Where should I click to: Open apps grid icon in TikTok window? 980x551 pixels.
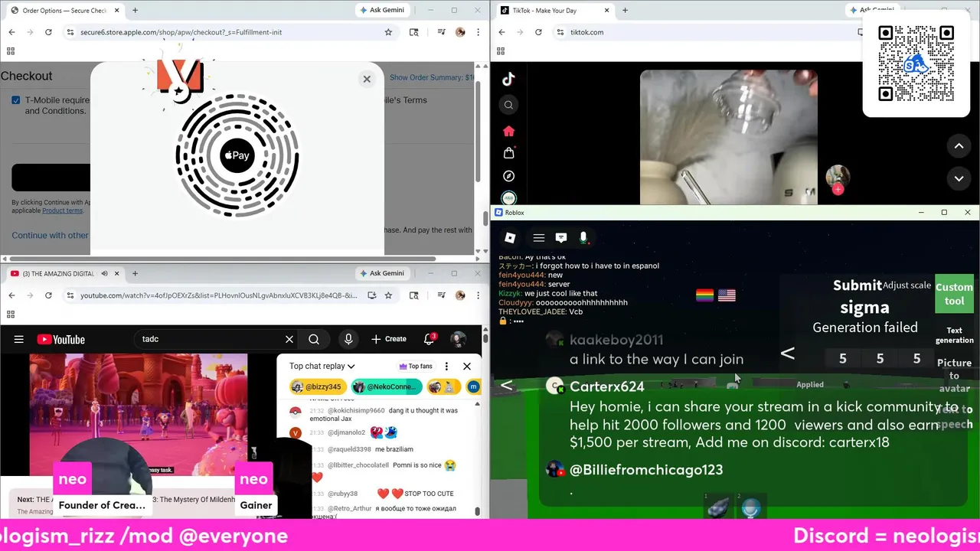[x=501, y=51]
